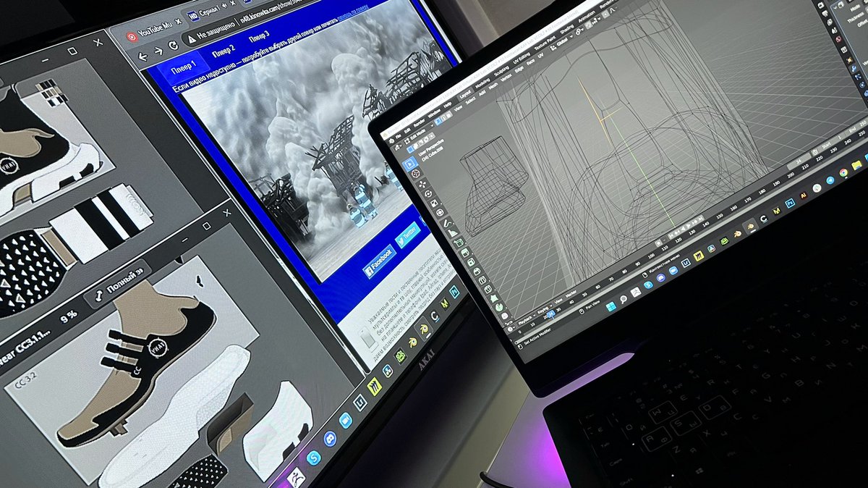Screen dimensions: 868x488
Task: Click the frame 24 playhead in timeline
Action: (551, 314)
